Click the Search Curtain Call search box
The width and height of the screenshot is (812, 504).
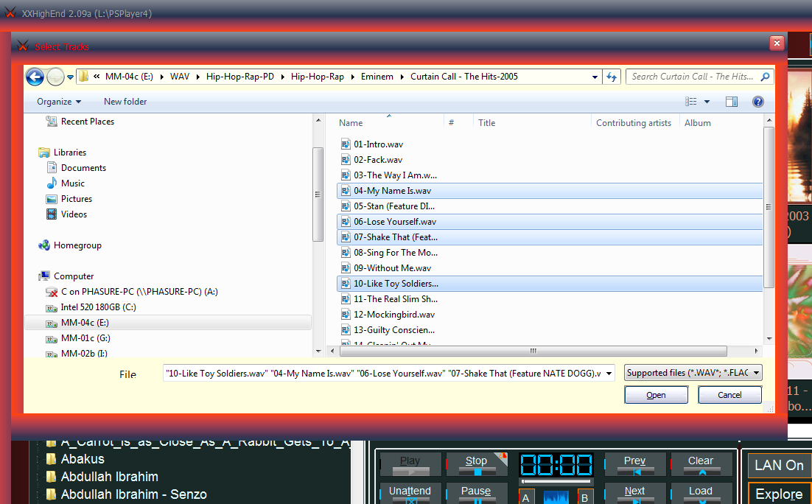pos(700,77)
